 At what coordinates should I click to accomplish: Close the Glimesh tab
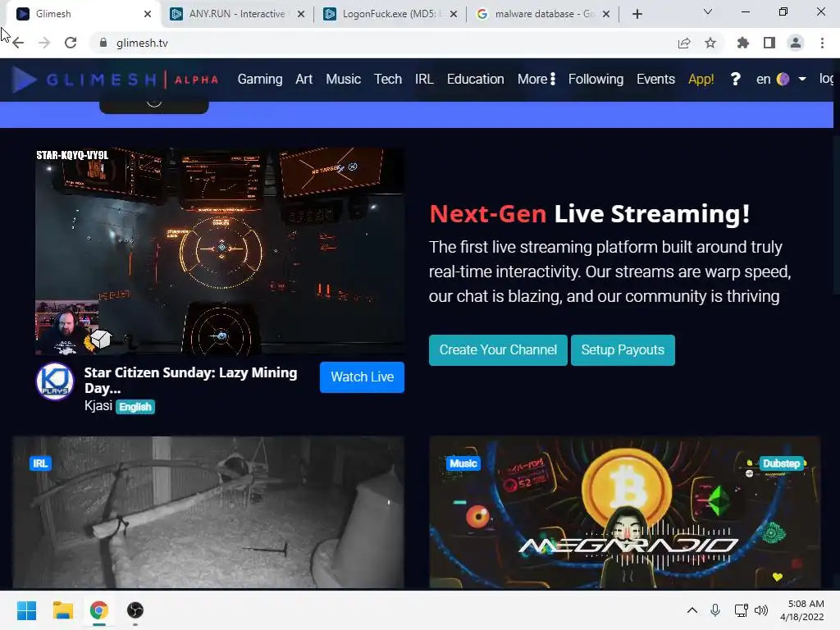pyautogui.click(x=148, y=14)
